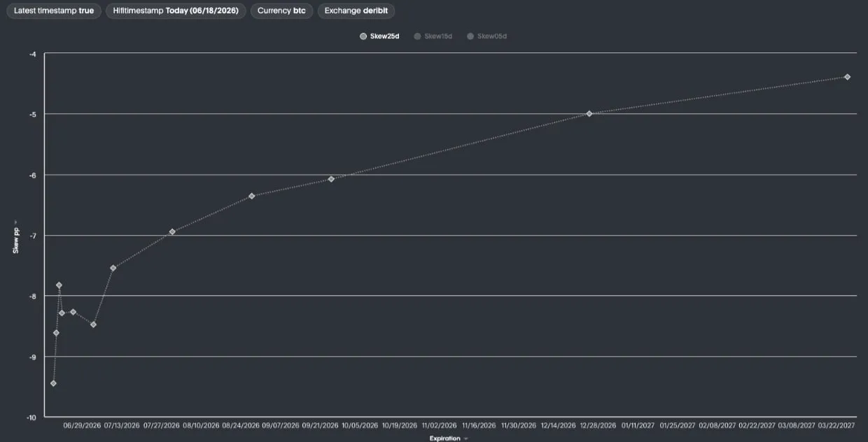Change the Exchange deribit filter
The image size is (868, 442).
[356, 11]
